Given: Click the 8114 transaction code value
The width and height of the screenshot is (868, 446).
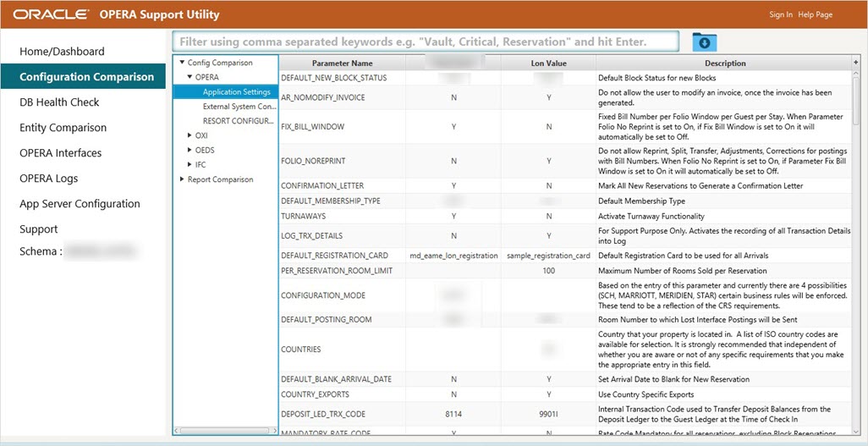Looking at the screenshot, I should point(453,414).
